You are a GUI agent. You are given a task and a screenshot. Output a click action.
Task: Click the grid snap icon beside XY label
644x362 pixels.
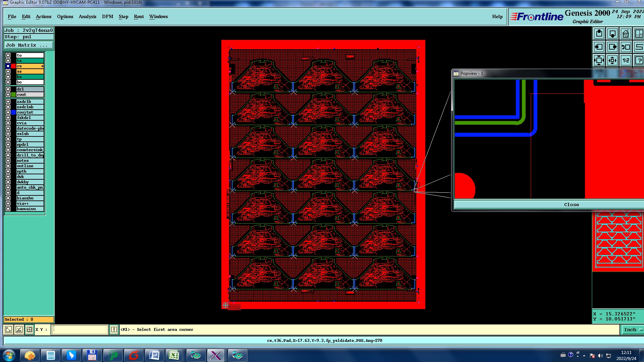point(30,329)
